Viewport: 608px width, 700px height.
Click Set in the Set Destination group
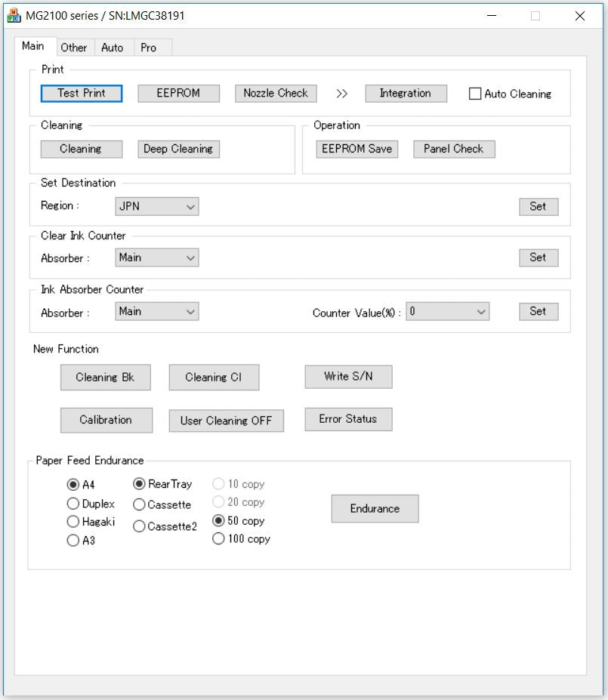pyautogui.click(x=539, y=207)
